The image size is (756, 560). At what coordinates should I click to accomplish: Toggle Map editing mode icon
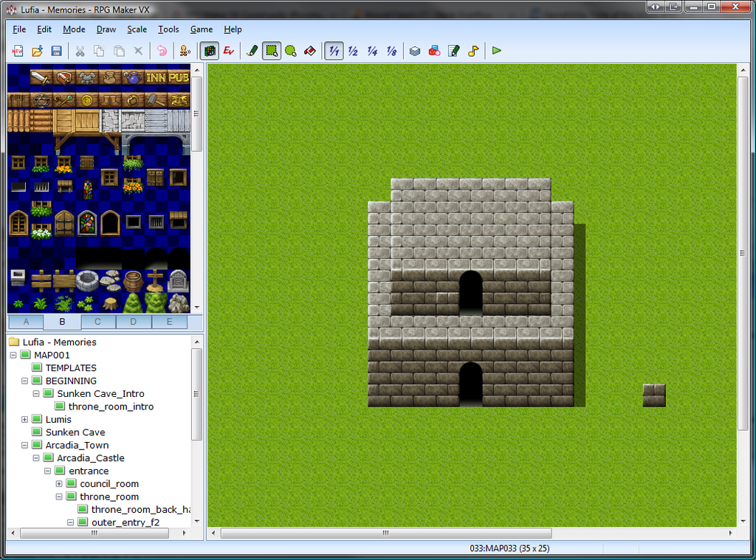click(x=209, y=51)
